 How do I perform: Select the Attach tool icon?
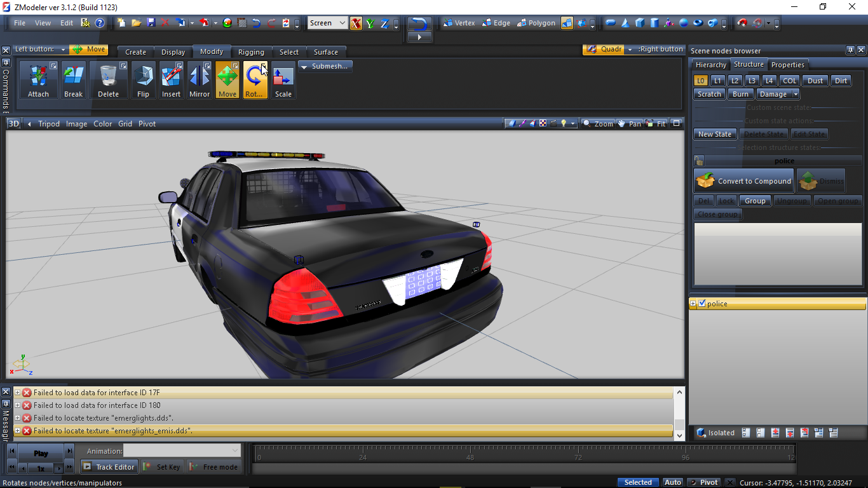point(38,80)
